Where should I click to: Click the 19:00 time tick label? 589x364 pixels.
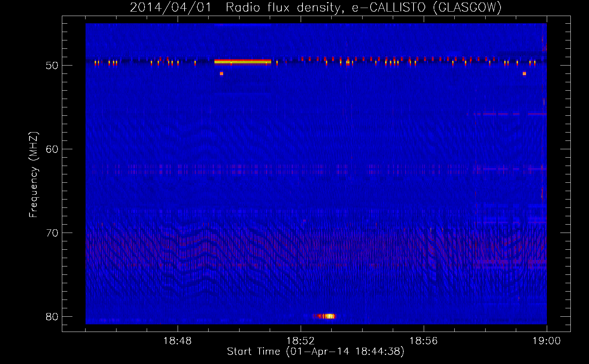(546, 341)
